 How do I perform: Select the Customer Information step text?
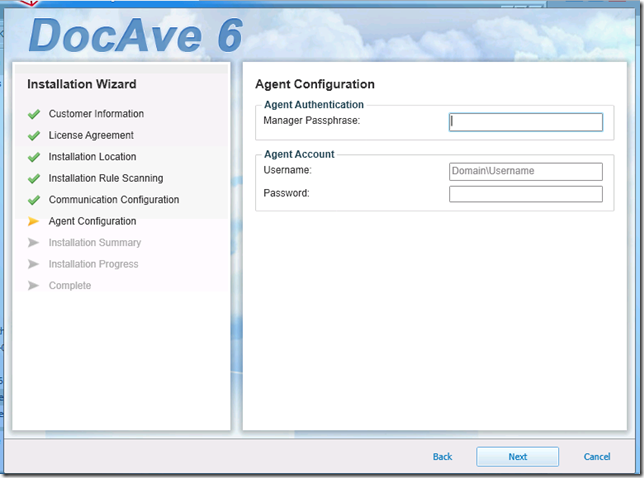(96, 114)
